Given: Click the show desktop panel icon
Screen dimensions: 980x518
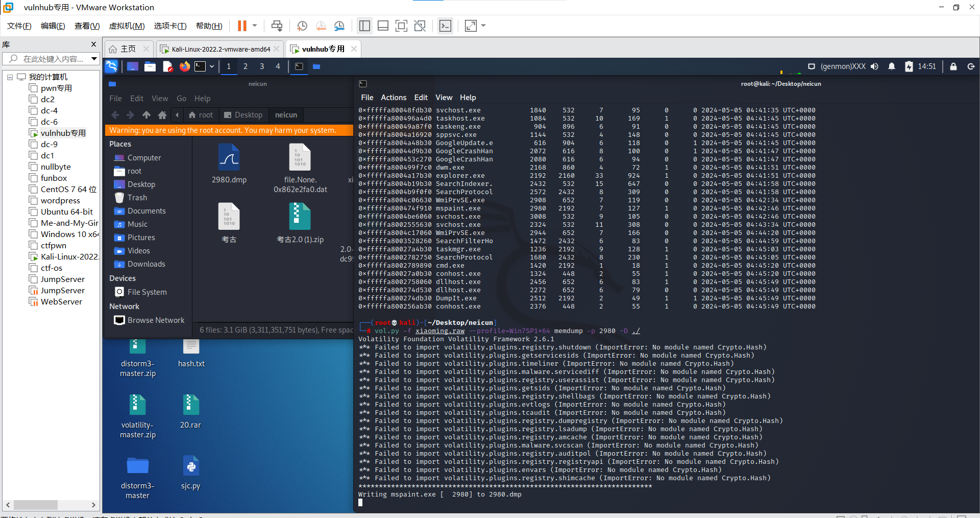Looking at the screenshot, I should click(x=132, y=66).
